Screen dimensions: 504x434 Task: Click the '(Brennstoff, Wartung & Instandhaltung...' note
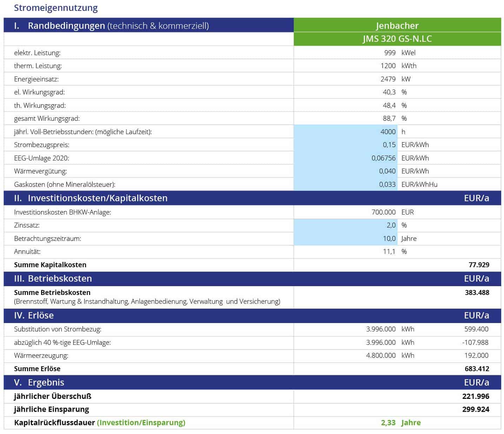coord(147,301)
